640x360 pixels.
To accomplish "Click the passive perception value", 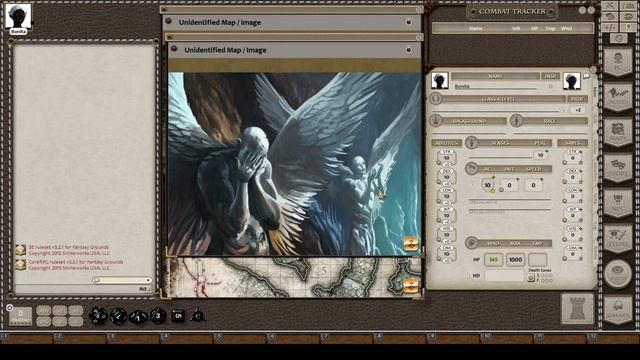I will point(540,155).
